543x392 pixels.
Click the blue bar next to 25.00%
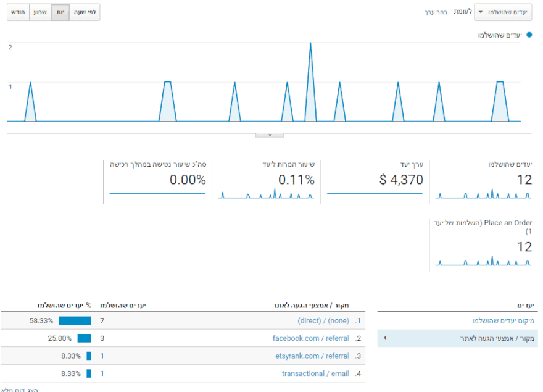(84, 338)
